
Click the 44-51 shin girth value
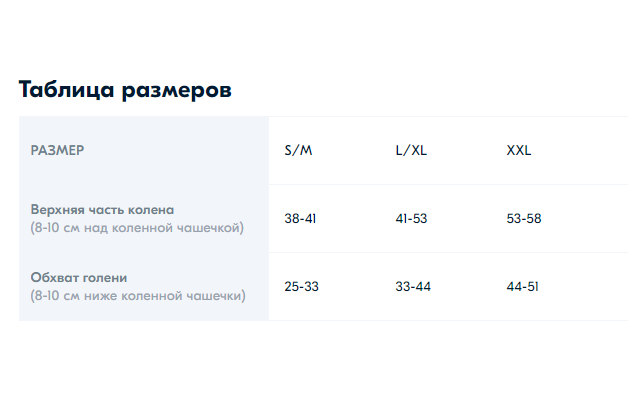523,287
